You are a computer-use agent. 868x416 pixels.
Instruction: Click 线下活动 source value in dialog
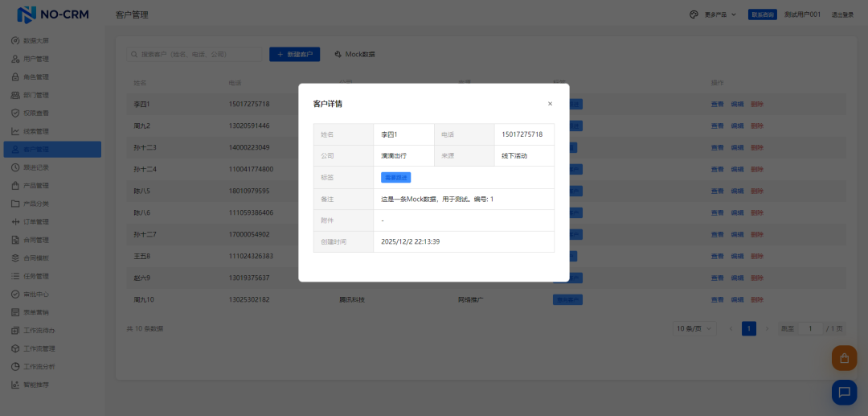click(x=514, y=156)
